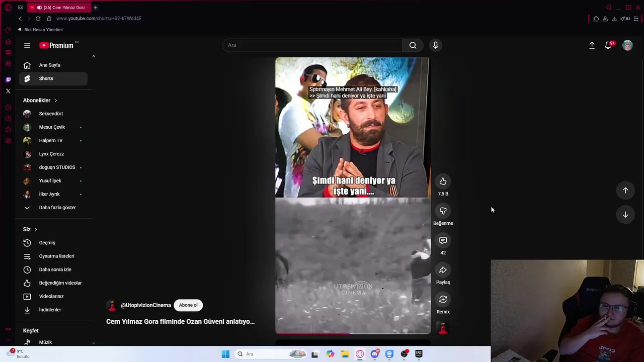The height and width of the screenshot is (362, 644).
Task: Dislike the short via Beğenme icon
Action: tap(443, 211)
